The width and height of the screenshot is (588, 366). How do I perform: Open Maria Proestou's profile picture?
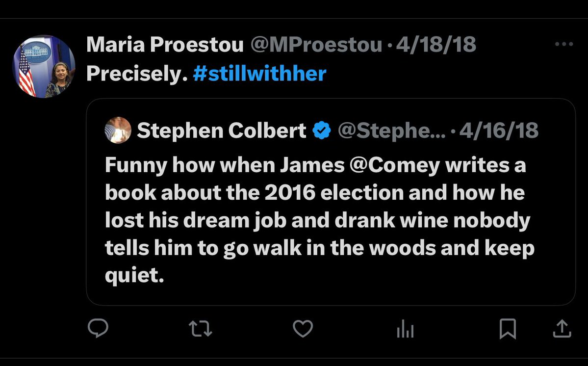[44, 67]
